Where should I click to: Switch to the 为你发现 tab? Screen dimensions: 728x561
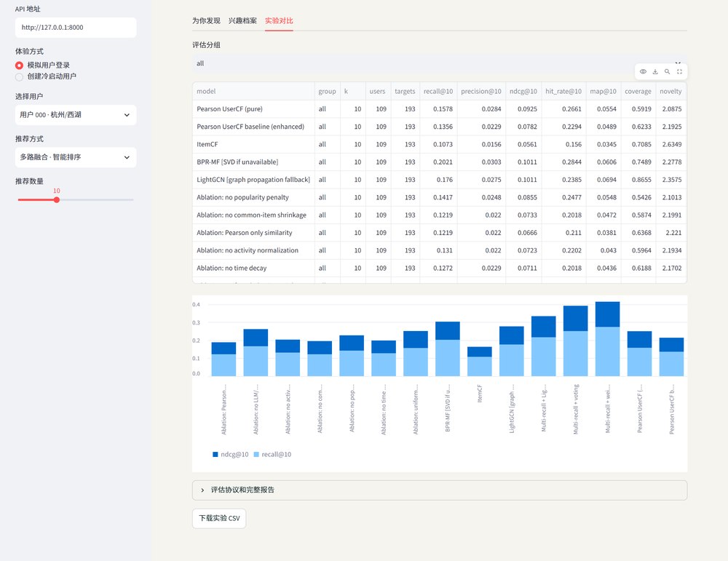206,21
